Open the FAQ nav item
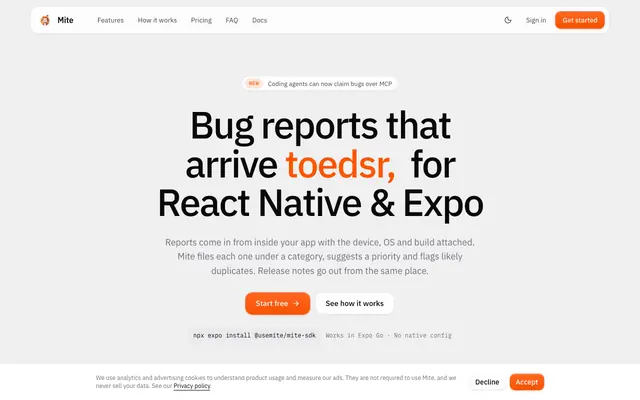This screenshot has width=640, height=400. click(x=231, y=20)
